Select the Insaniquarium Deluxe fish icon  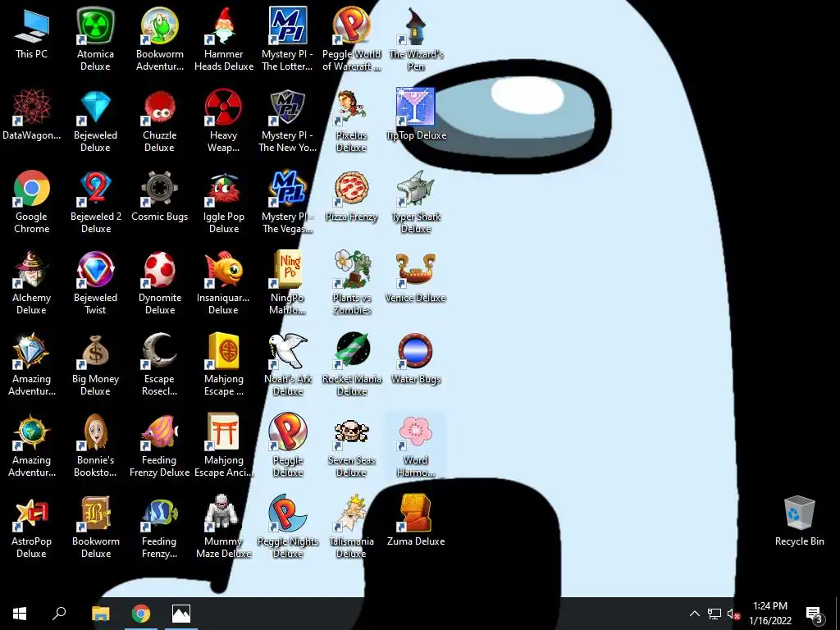point(224,269)
